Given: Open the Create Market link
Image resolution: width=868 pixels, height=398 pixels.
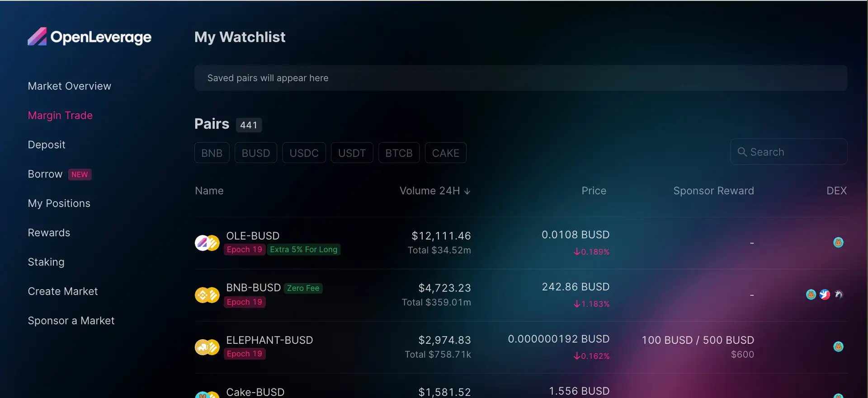Looking at the screenshot, I should (62, 291).
